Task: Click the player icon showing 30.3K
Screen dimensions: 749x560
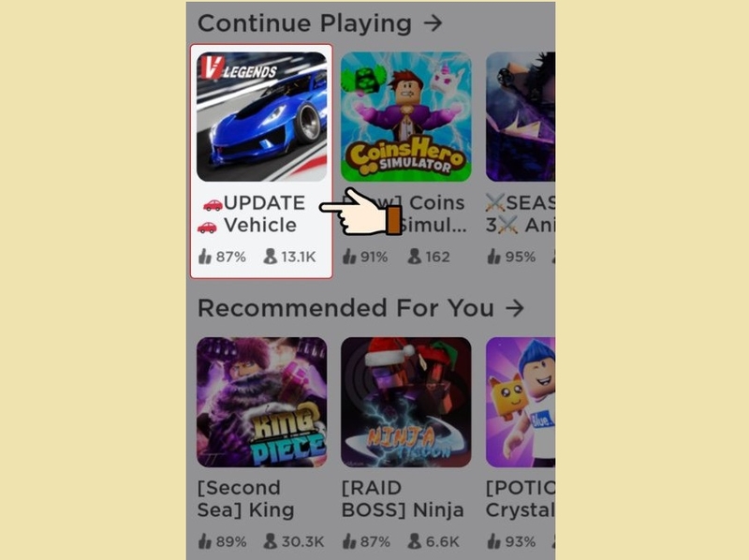Action: point(270,541)
